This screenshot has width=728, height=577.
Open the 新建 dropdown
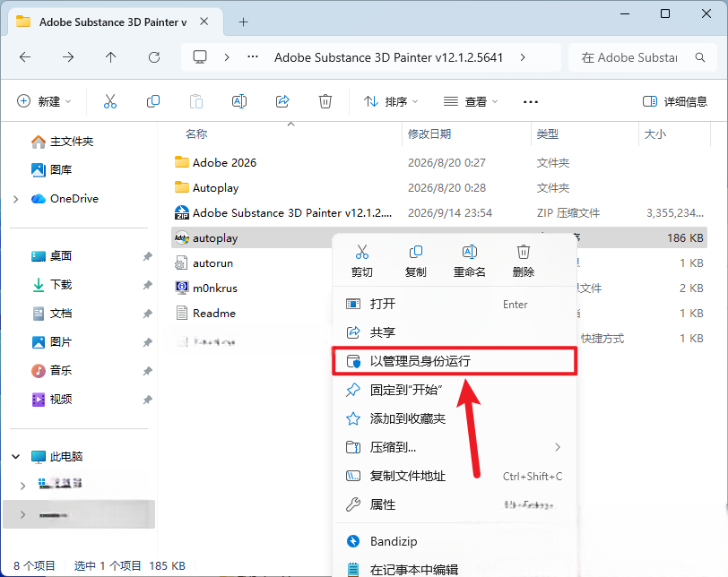pyautogui.click(x=44, y=101)
